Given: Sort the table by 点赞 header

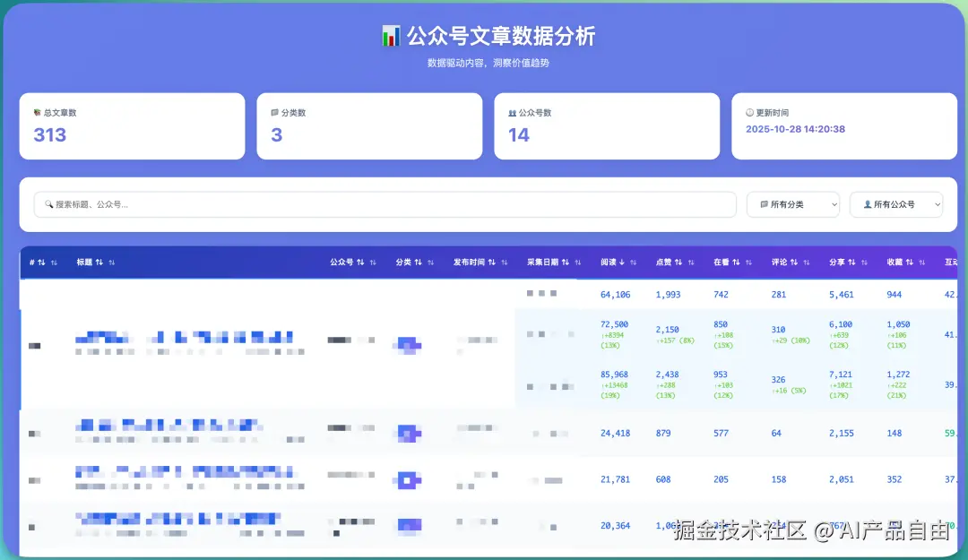Looking at the screenshot, I should [674, 263].
